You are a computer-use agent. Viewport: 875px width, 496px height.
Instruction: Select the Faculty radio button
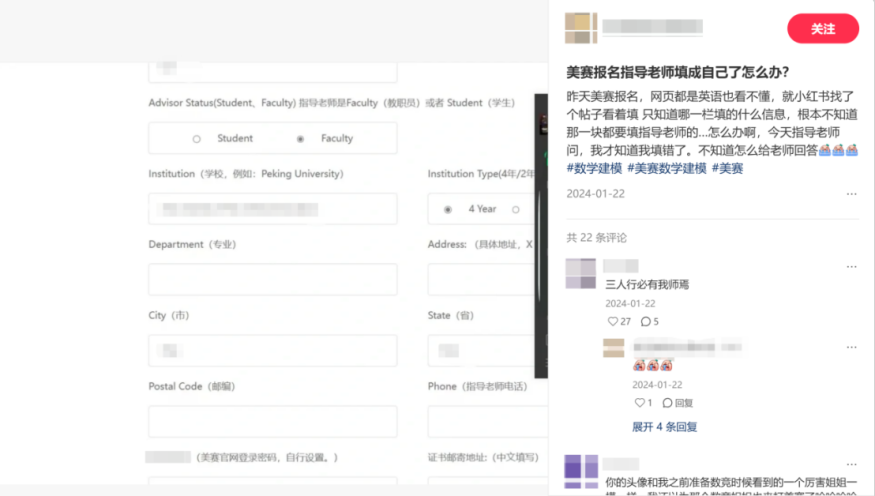(x=300, y=139)
